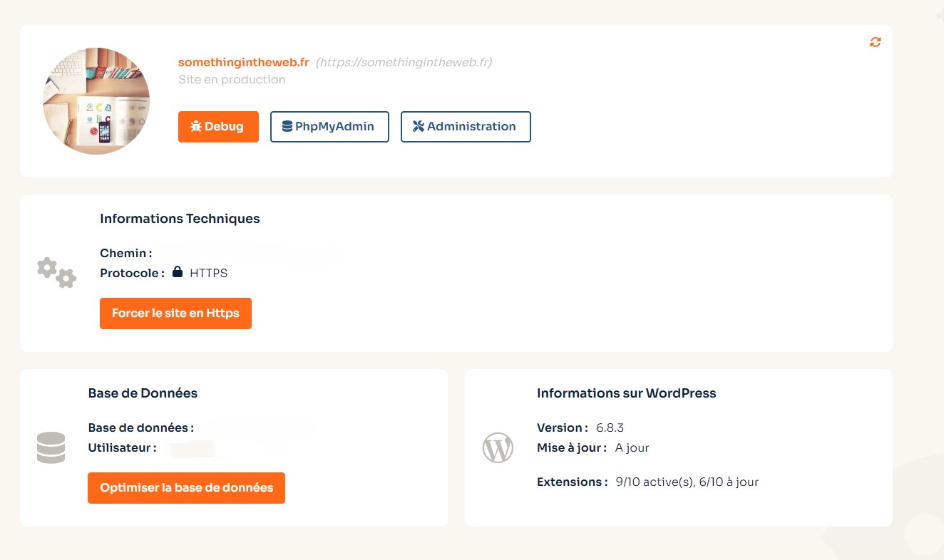Click the circular site thumbnail image
944x560 pixels.
96,101
